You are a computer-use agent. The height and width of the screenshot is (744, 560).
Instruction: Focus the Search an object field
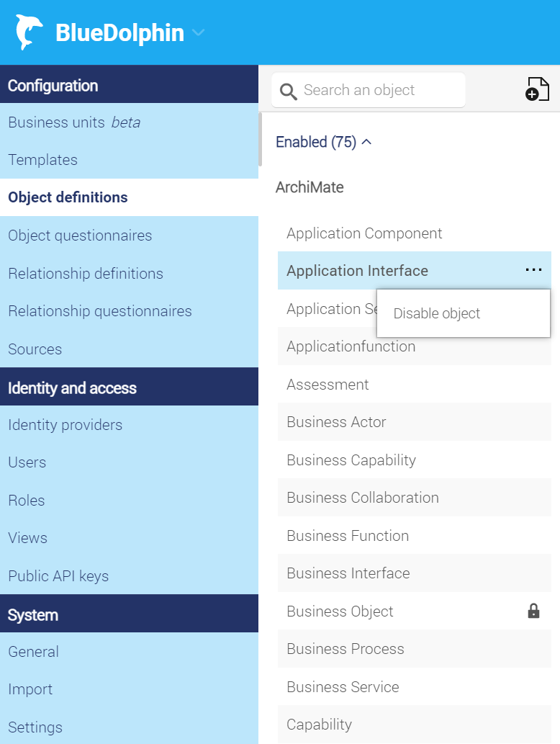click(x=369, y=90)
